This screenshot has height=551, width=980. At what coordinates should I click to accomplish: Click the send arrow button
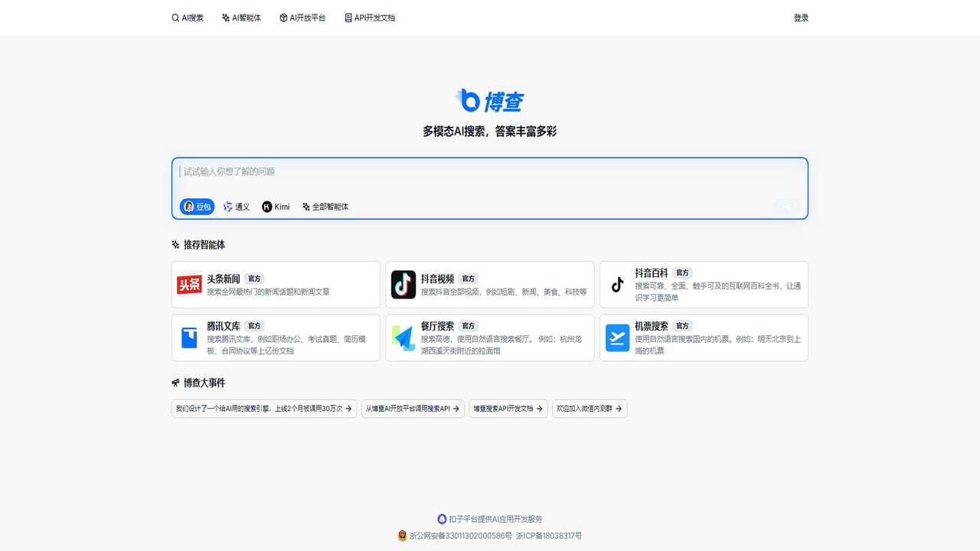click(x=786, y=207)
